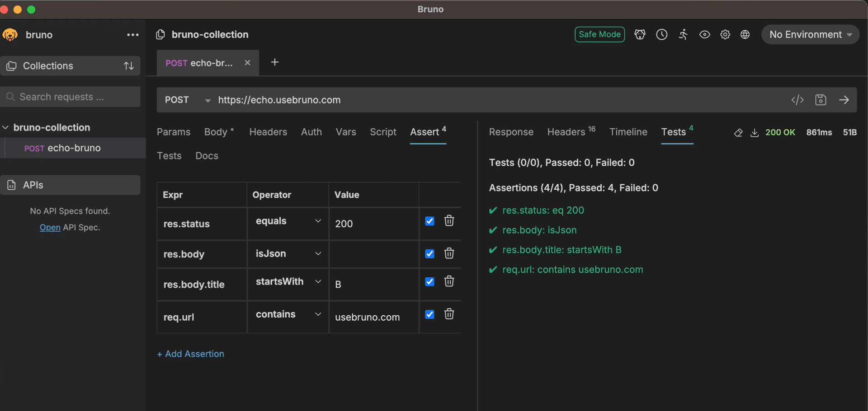Open the bear-face icon next to Safe Mode
The height and width of the screenshot is (411, 868).
640,34
